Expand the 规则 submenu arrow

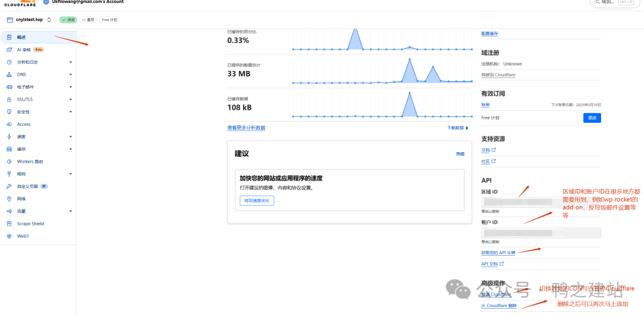pos(70,174)
